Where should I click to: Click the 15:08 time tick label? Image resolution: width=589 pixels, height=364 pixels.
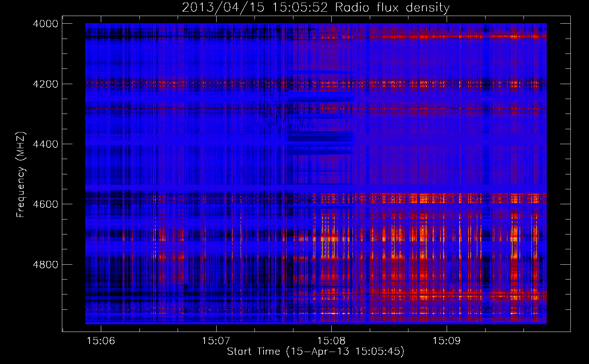(x=331, y=341)
